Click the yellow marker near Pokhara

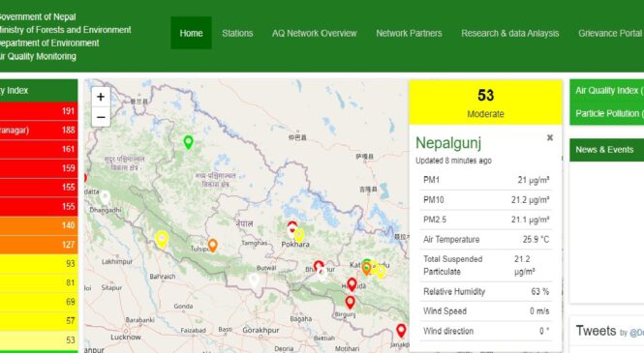pos(299,236)
